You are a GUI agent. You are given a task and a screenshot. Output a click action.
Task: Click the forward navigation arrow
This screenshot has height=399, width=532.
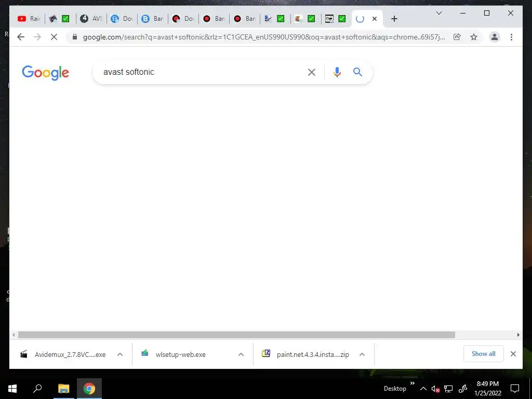point(37,37)
